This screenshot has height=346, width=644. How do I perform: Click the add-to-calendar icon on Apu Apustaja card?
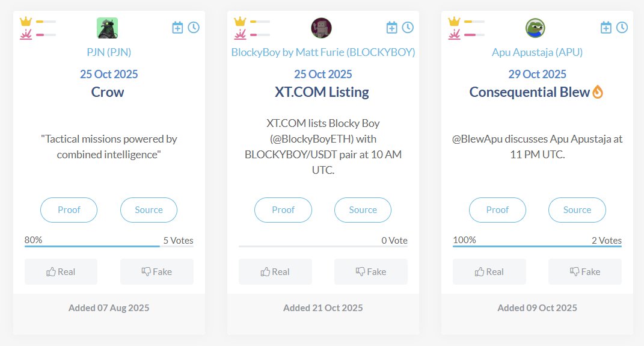(x=606, y=28)
